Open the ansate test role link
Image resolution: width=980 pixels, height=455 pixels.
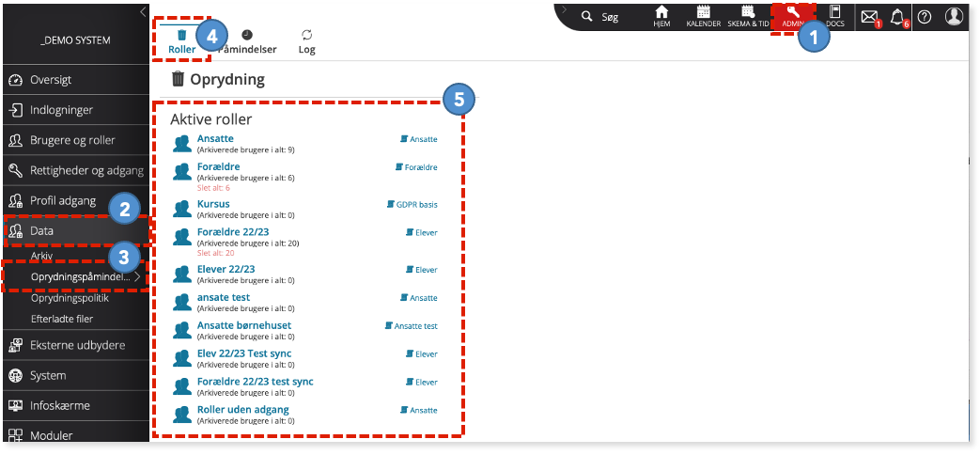[223, 297]
